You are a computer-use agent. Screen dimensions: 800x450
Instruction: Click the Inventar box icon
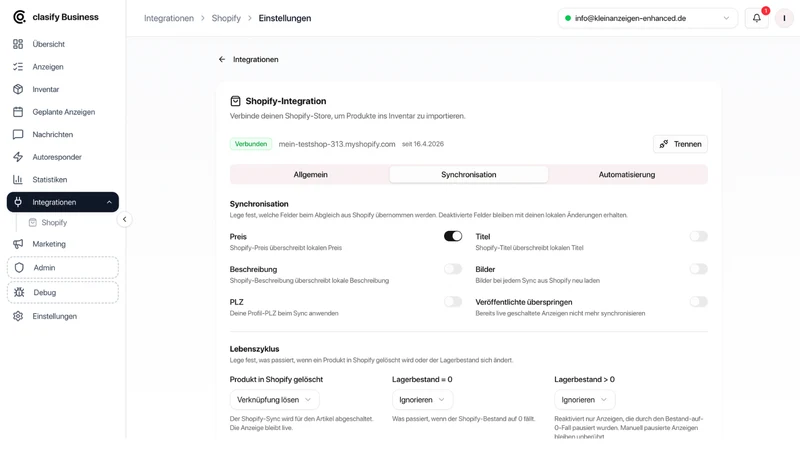[x=18, y=89]
